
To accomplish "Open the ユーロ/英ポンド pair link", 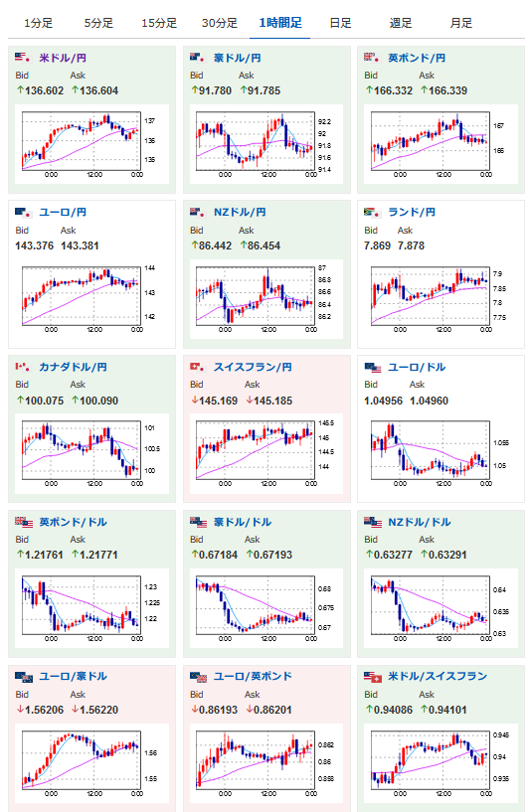I will pyautogui.click(x=253, y=676).
